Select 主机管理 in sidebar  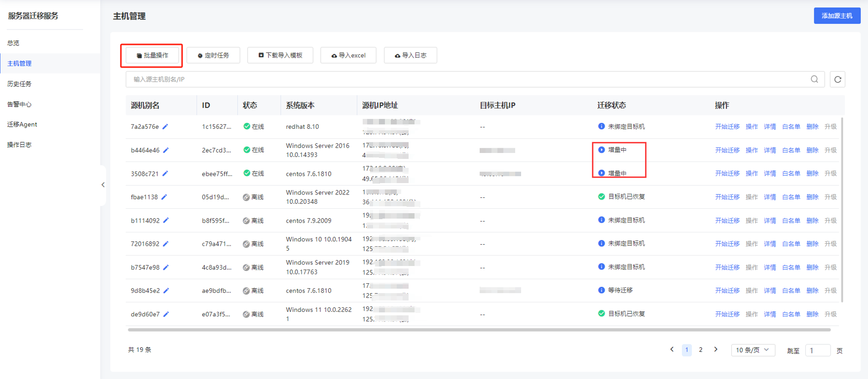19,63
